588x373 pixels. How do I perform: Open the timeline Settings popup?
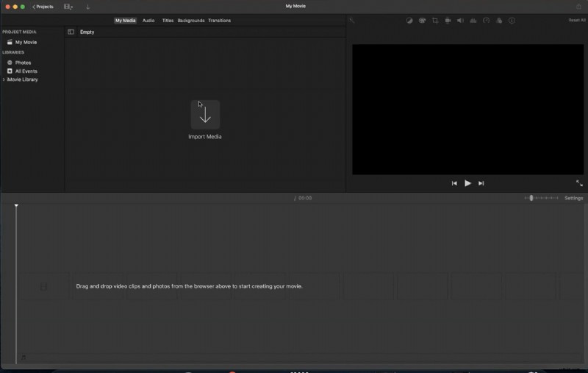[574, 198]
